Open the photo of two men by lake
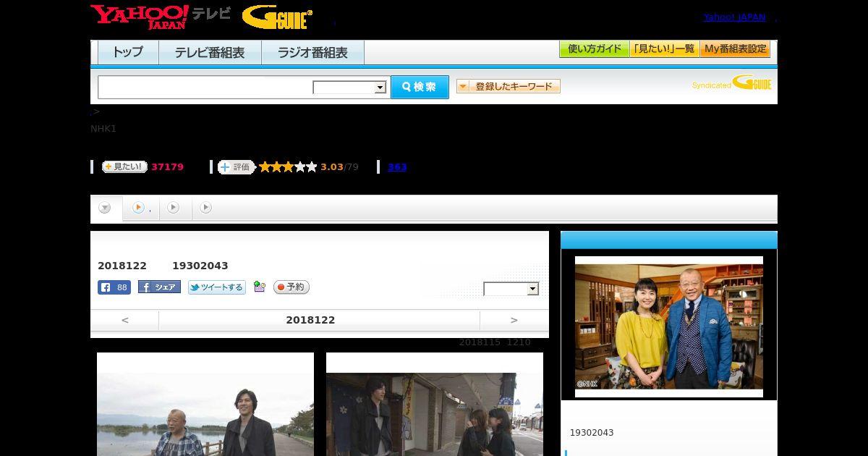This screenshot has height=456, width=868. pyautogui.click(x=205, y=414)
